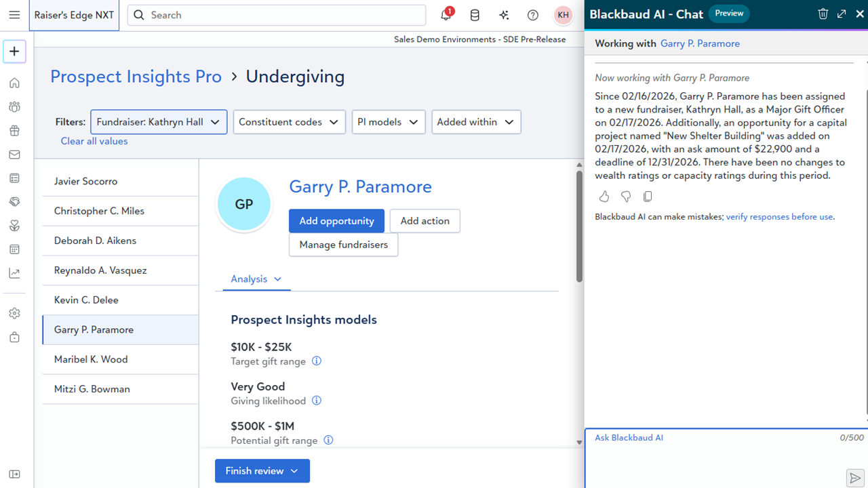868x488 pixels.
Task: Click the database icon in top bar
Action: (475, 15)
